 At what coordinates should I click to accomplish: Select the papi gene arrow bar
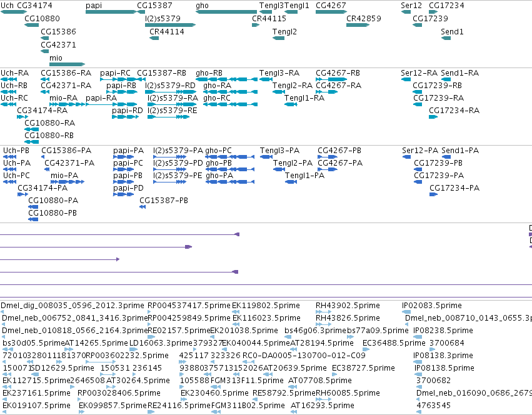[111, 12]
